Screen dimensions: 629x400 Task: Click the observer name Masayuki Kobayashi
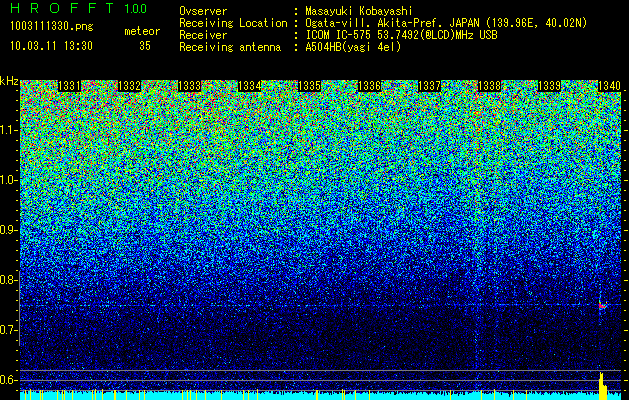359,11
